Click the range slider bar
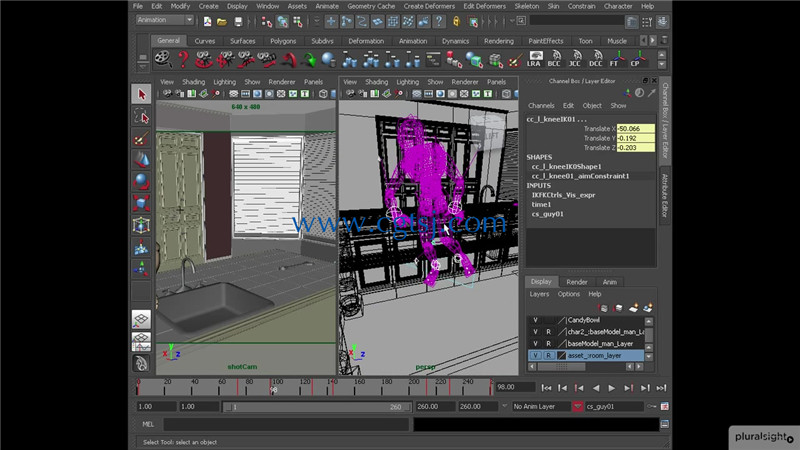 316,407
